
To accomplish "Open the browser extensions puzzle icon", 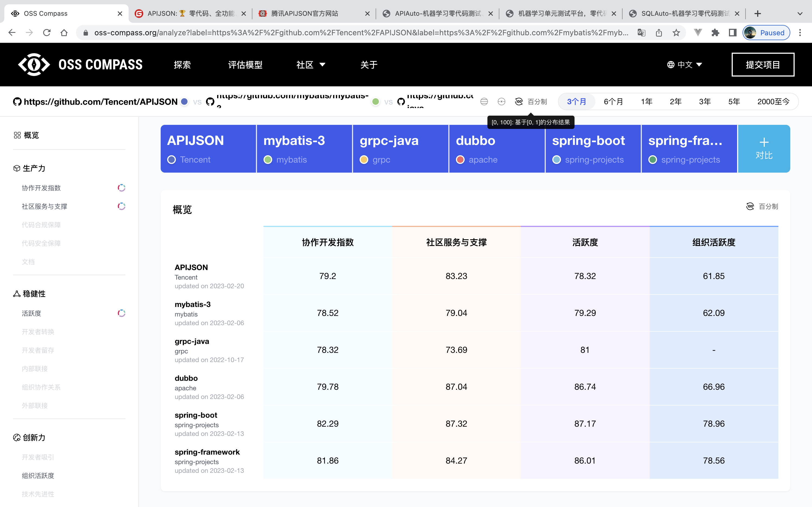I will 715,33.
